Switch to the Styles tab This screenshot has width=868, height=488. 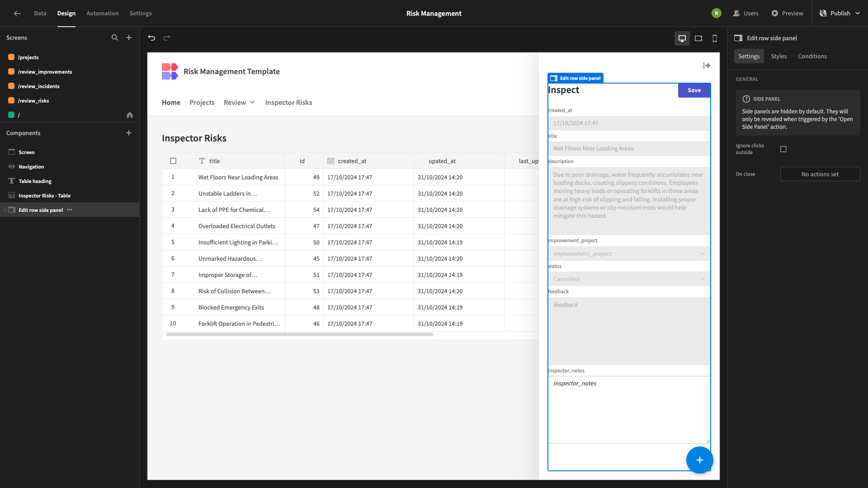[x=778, y=56]
